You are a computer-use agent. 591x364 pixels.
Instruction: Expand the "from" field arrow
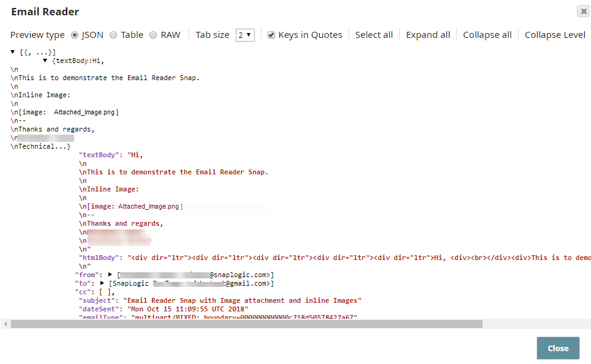[110, 275]
